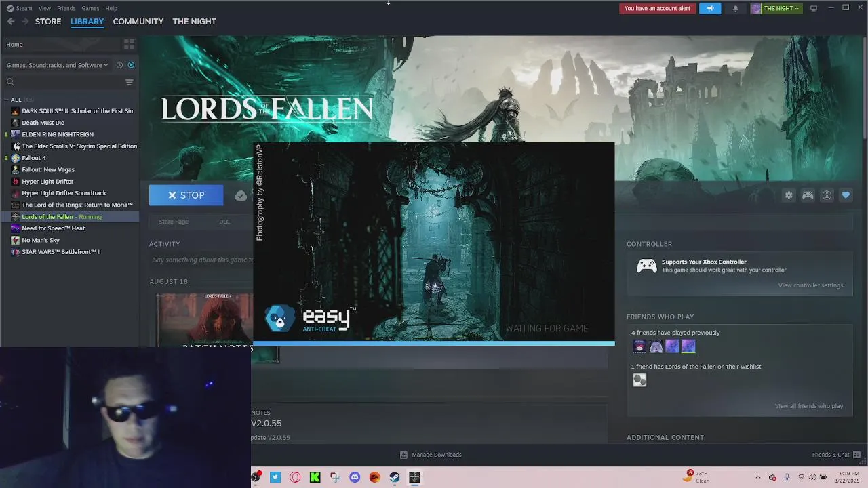Open the green K app in taskbar
Screen dimensions: 868x488
tap(315, 477)
